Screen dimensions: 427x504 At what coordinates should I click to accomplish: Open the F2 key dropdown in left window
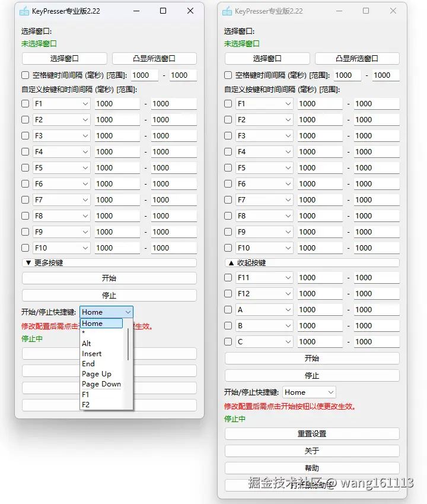(x=61, y=119)
